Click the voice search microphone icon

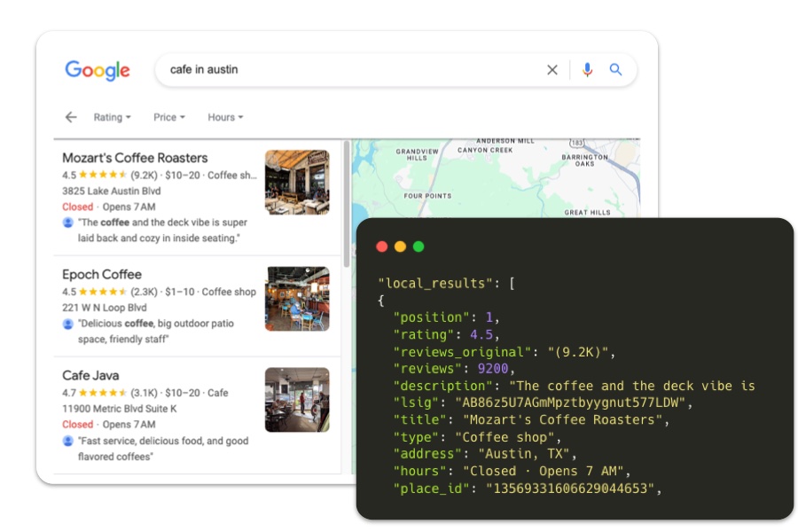point(588,69)
